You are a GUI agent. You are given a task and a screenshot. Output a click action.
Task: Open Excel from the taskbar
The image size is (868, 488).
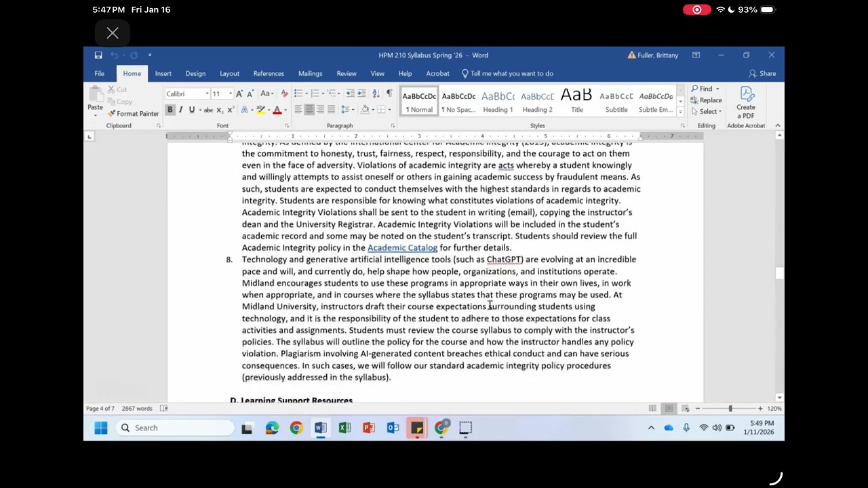344,428
